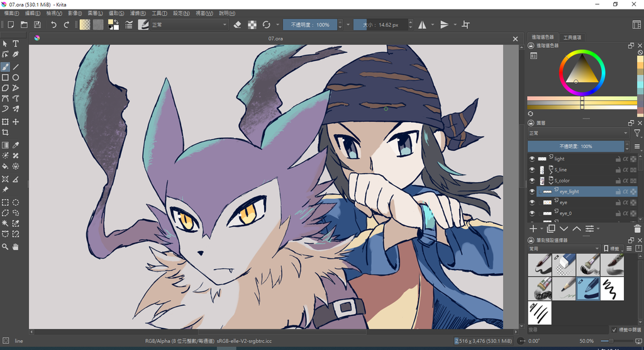The width and height of the screenshot is (644, 350).
Task: Hide the S_line group layer
Action: 532,169
